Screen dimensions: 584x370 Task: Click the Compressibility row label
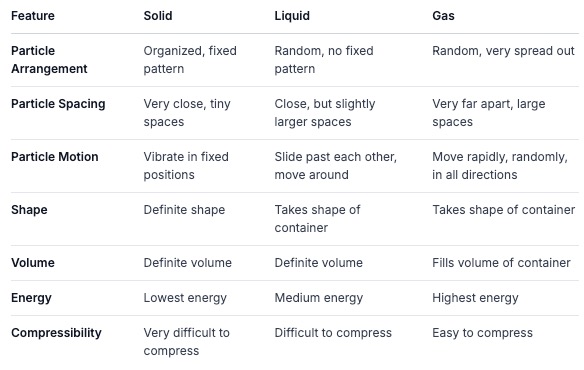[56, 333]
